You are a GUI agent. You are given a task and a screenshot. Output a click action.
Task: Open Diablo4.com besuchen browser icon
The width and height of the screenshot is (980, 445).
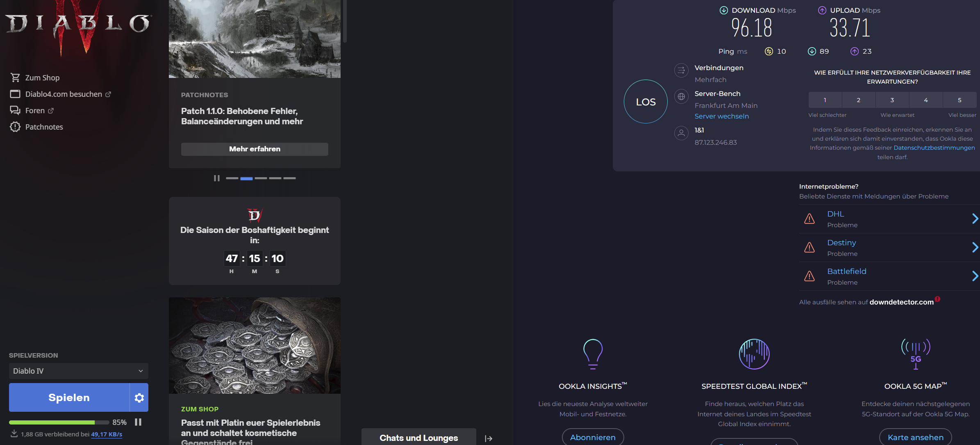click(15, 94)
